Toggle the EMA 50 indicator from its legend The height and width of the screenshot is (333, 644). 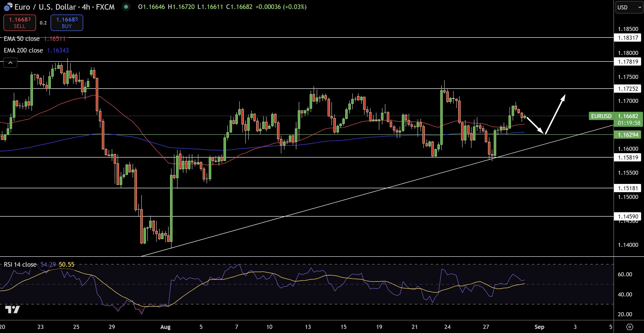[x=22, y=39]
